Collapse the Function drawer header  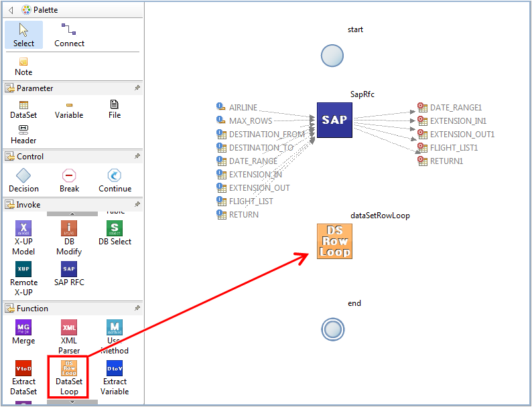[x=72, y=309]
